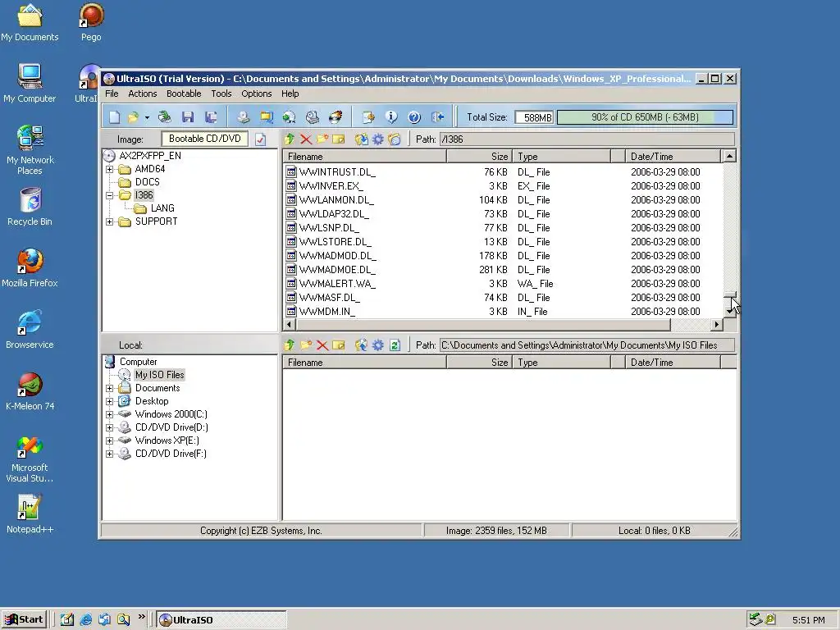The image size is (840, 630).
Task: Click the Bootable CD/DVD image type box
Action: point(204,139)
